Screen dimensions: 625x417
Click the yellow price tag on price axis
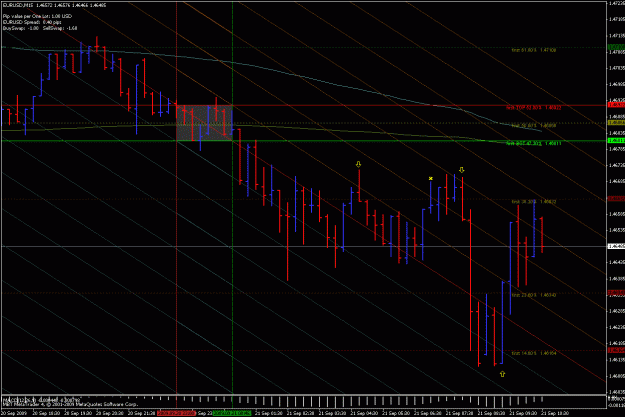tap(616, 122)
